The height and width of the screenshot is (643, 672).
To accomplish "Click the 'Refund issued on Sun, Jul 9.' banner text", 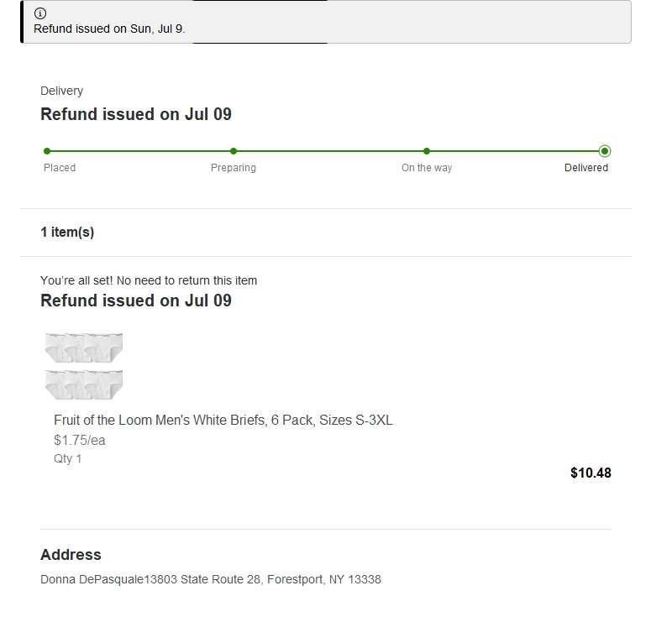I will point(109,29).
